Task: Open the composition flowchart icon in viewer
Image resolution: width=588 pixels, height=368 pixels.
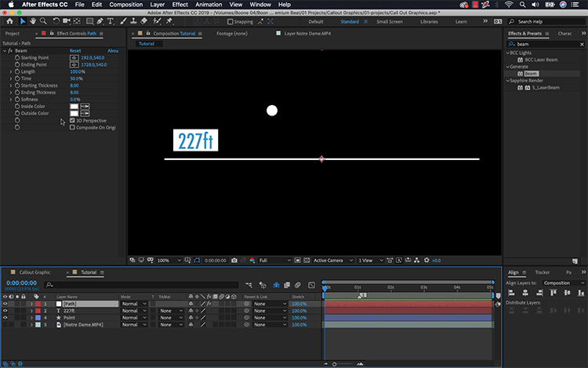Action: [x=416, y=260]
